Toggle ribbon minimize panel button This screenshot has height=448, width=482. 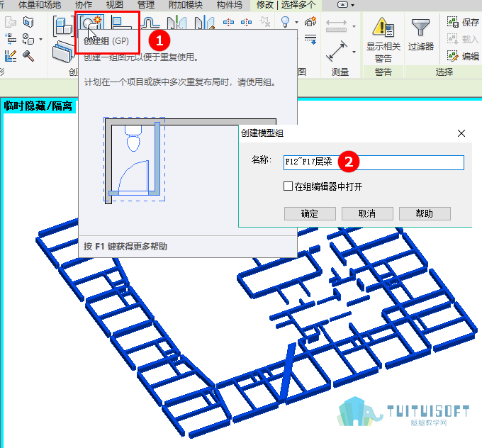point(342,5)
